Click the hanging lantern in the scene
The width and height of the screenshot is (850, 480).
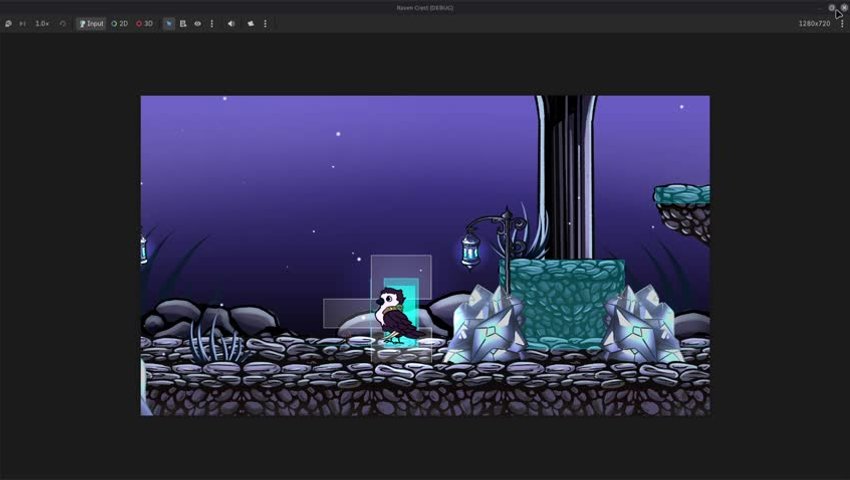tap(470, 250)
